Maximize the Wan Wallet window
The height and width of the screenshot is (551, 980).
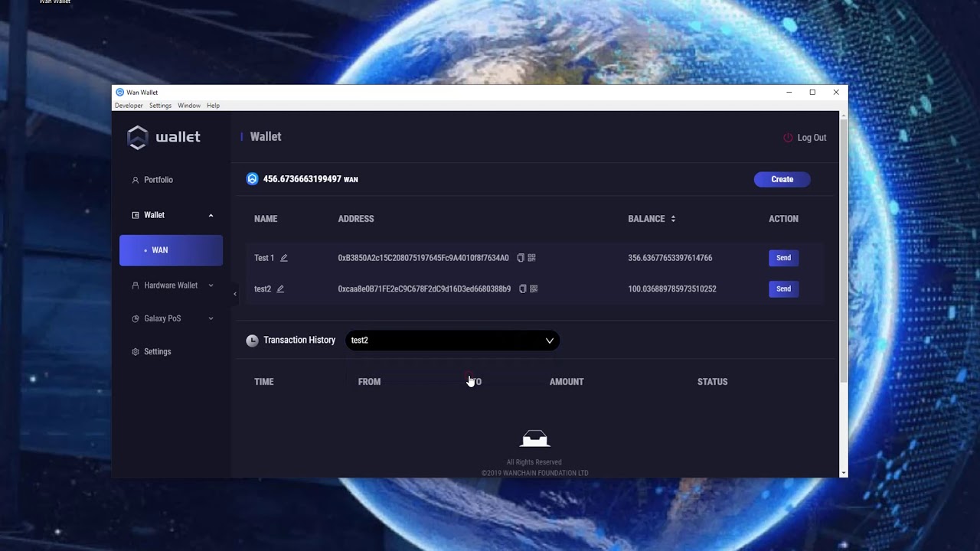pos(812,92)
